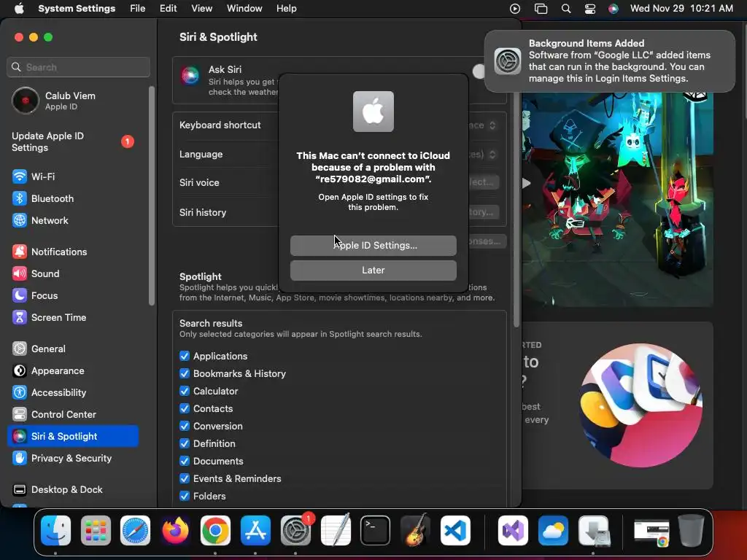Uncheck Documents search result category
The image size is (747, 560).
[185, 462]
